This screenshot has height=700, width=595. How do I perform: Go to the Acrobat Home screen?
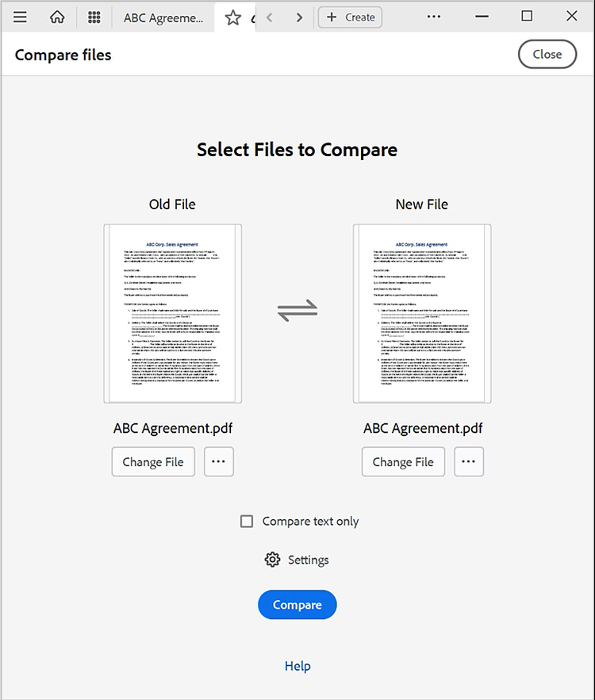click(x=56, y=17)
